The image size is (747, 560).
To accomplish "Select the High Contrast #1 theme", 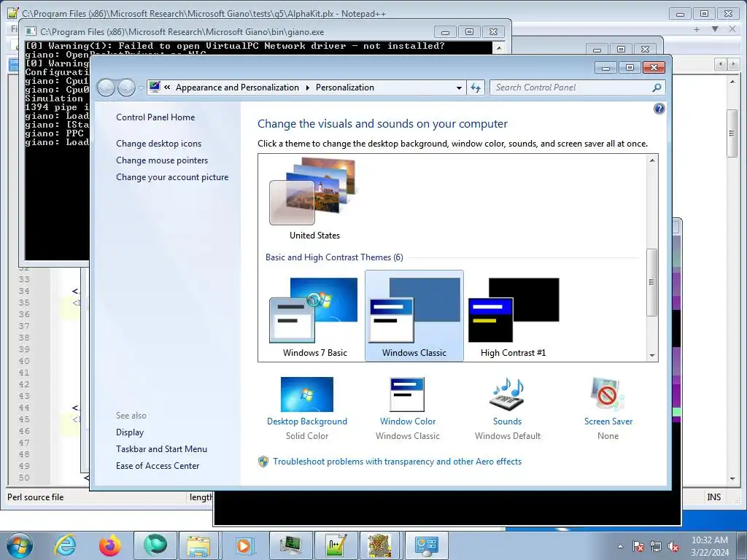I will [513, 316].
